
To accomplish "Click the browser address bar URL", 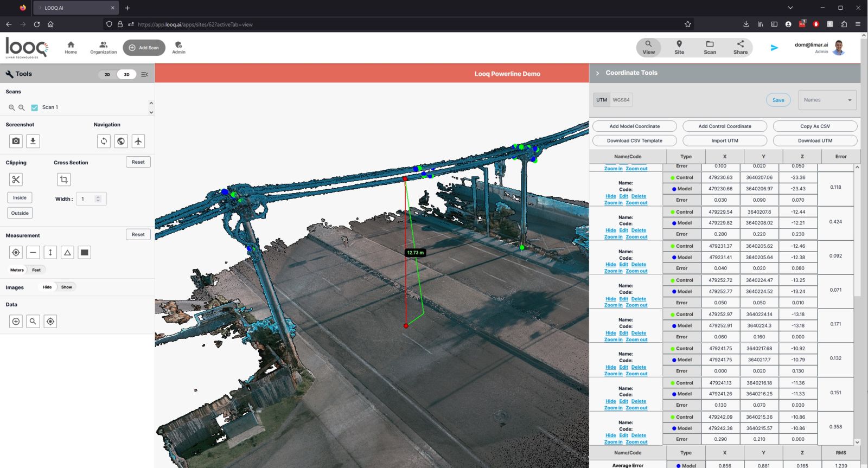I will 195,24.
